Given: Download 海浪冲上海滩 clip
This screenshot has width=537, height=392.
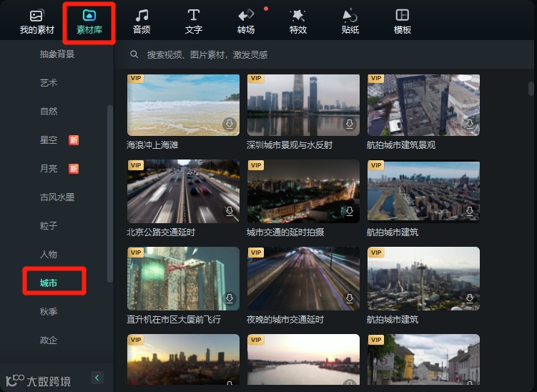Looking at the screenshot, I should pos(230,124).
